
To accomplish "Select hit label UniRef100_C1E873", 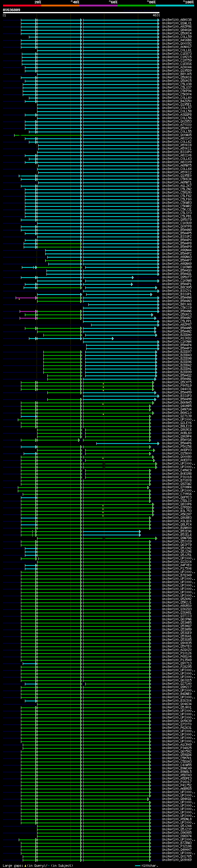I will point(177,54).
